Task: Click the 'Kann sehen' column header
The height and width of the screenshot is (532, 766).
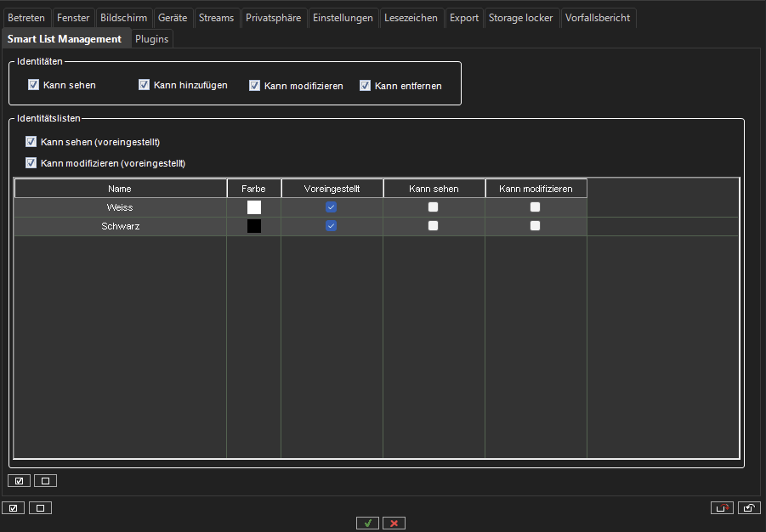Action: 434,189
